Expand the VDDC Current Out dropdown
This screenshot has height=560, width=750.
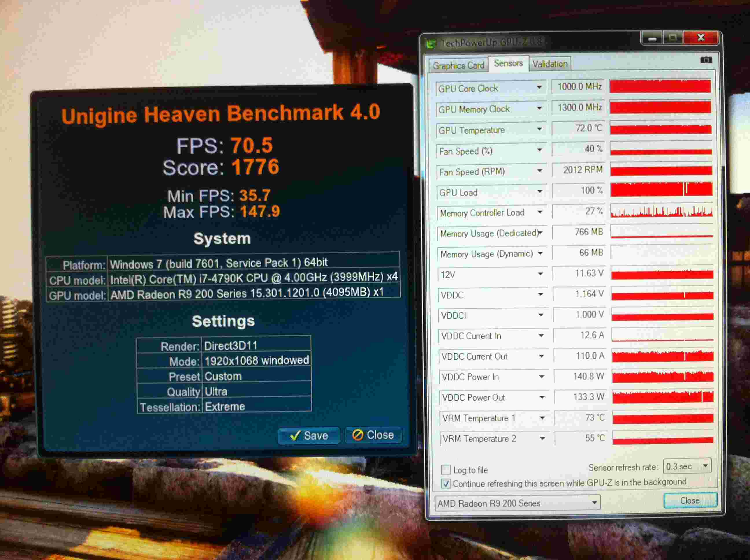(541, 356)
